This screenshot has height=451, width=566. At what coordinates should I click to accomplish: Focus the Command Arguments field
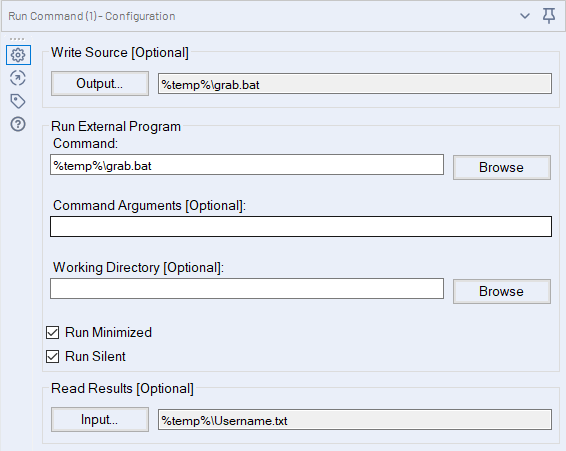click(x=301, y=227)
